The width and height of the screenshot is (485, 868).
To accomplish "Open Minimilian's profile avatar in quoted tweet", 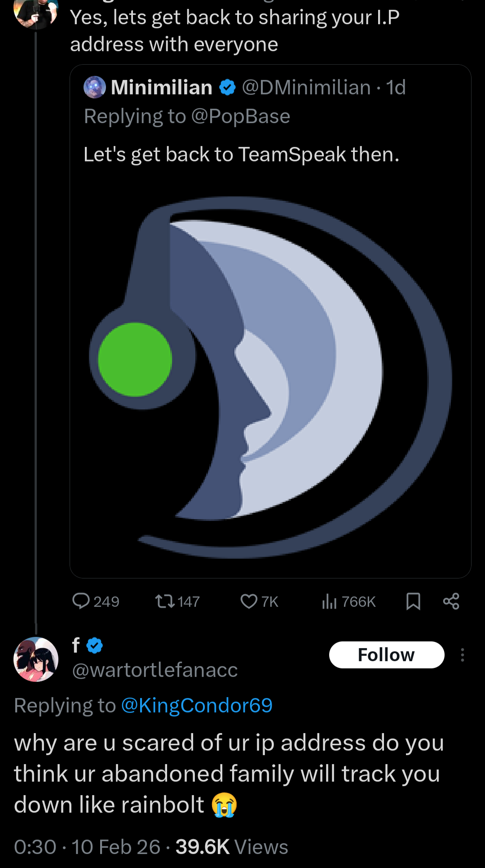I will coord(95,87).
